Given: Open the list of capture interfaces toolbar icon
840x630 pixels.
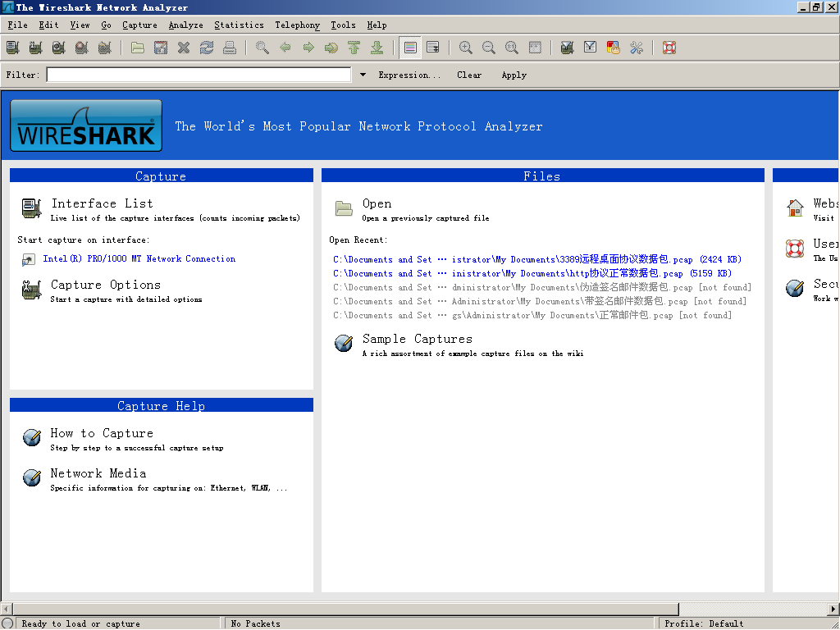Looking at the screenshot, I should (13, 48).
